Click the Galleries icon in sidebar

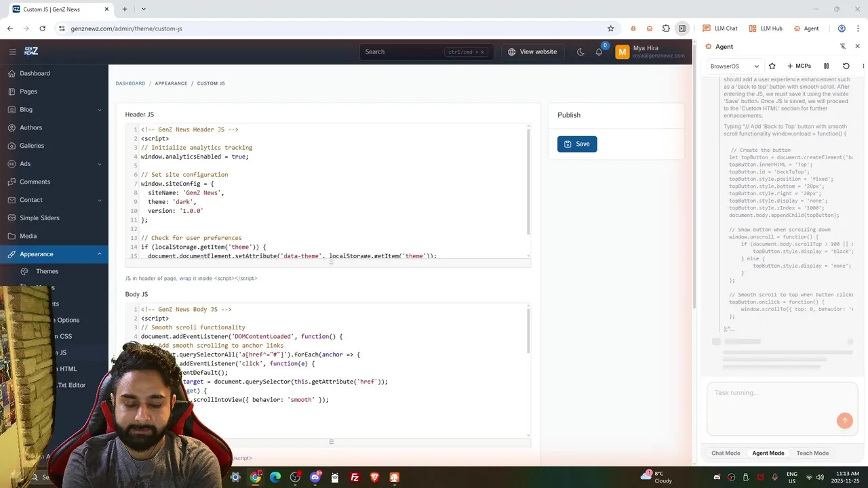pyautogui.click(x=12, y=146)
